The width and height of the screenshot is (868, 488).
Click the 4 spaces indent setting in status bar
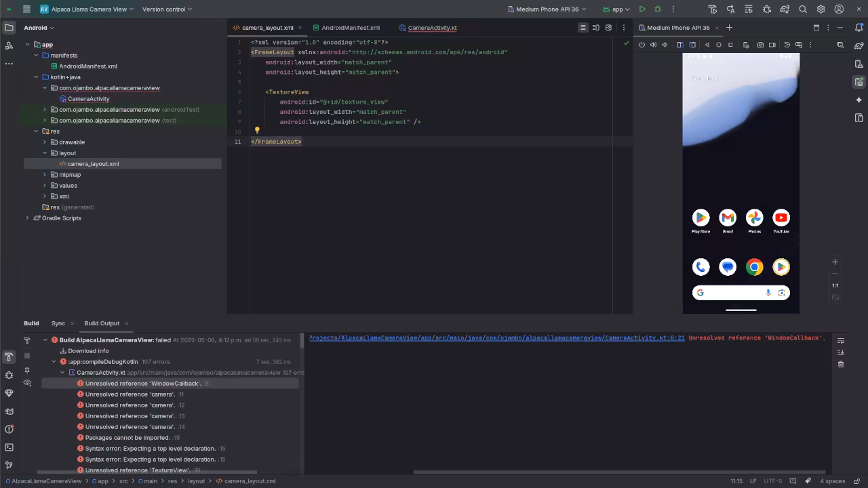[832, 481]
